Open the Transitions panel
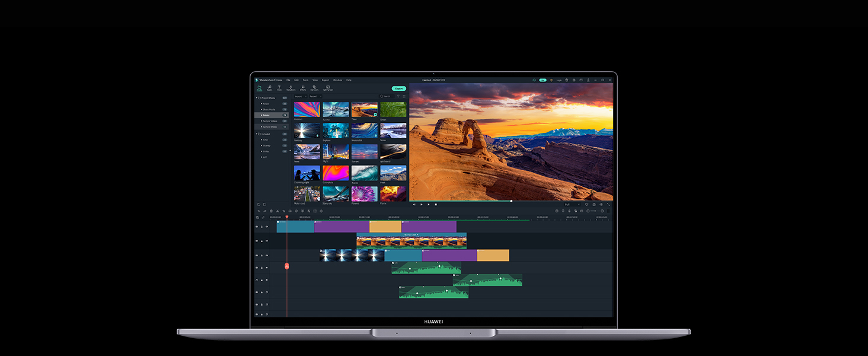Viewport: 868px width, 356px height. tap(291, 88)
